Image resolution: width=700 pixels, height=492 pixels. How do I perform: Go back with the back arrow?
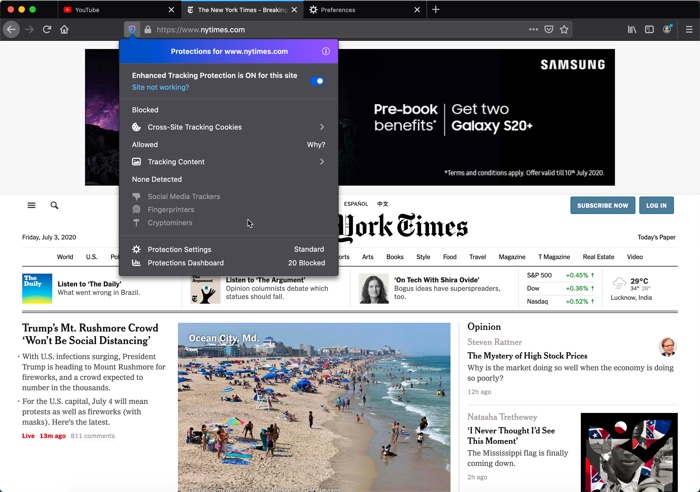point(11,29)
